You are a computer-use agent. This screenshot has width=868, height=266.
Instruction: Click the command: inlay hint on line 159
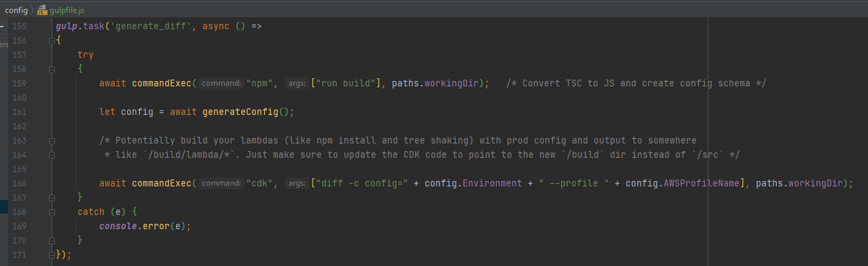(x=222, y=84)
